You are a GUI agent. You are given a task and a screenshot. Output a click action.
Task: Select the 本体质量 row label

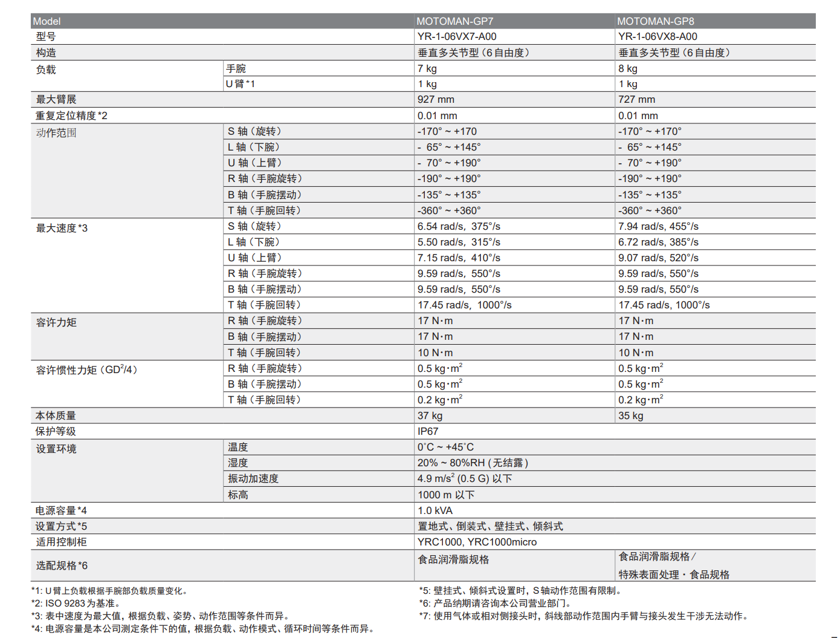[56, 415]
